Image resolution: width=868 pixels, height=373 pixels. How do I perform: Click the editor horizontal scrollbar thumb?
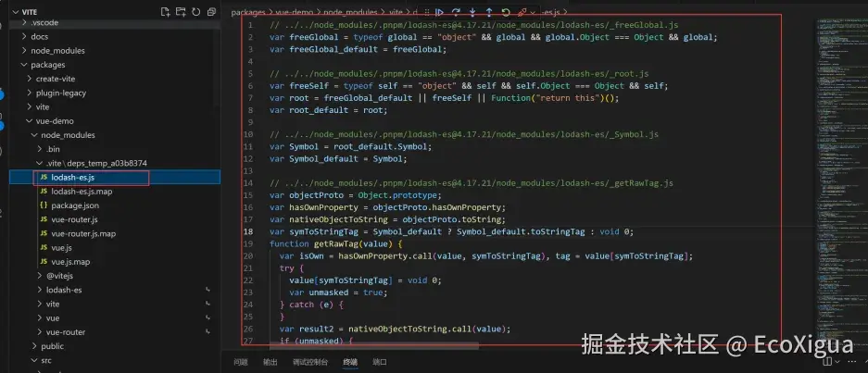click(373, 346)
